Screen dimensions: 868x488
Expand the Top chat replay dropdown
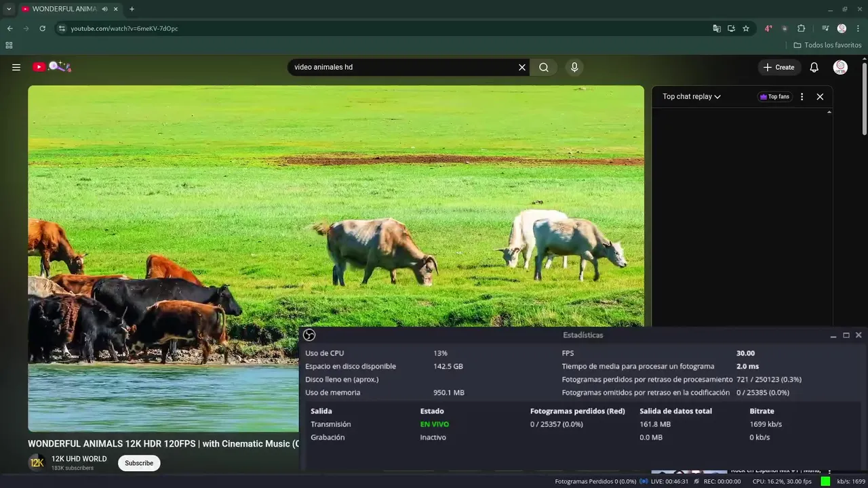tap(691, 97)
